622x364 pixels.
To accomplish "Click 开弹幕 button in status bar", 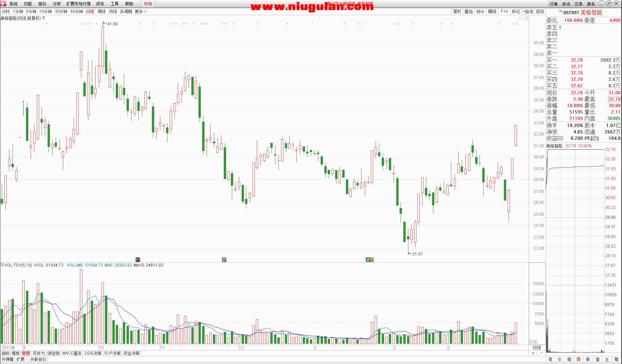I will [7, 360].
